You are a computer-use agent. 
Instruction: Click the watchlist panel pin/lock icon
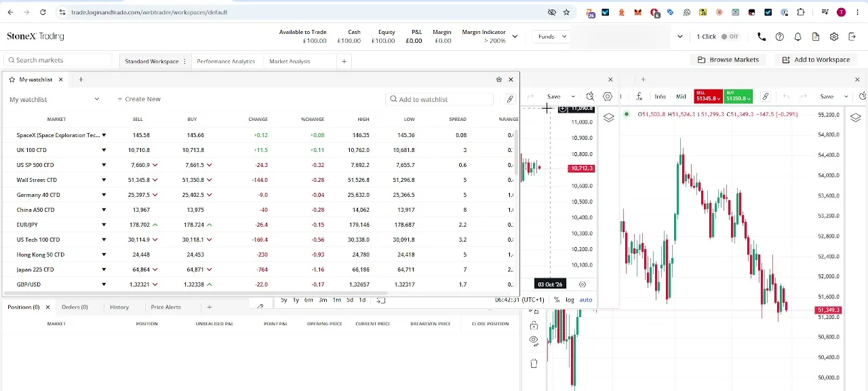(499, 79)
